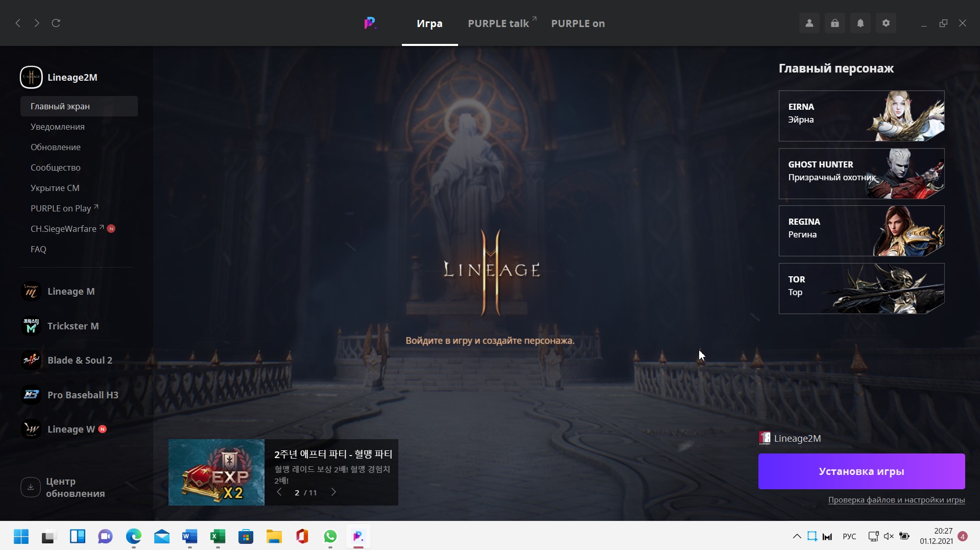Go forward with the right arrow
Screen dimensions: 980x550
coord(37,23)
